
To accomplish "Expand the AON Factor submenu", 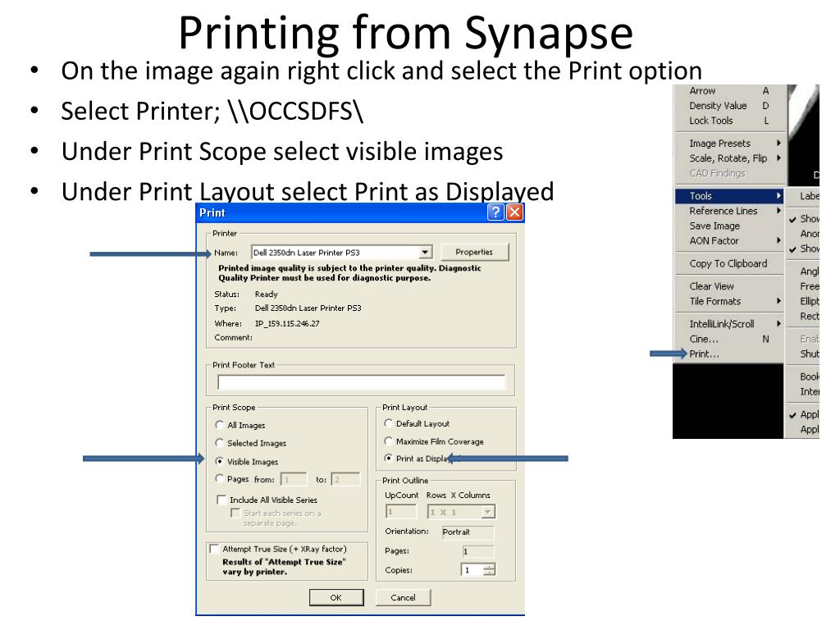I will pos(729,241).
